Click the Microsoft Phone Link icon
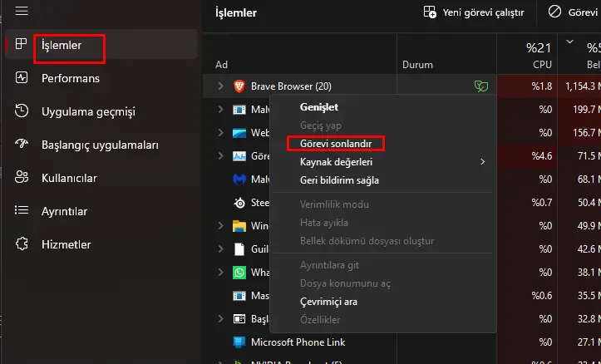The height and width of the screenshot is (364, 601). (239, 342)
